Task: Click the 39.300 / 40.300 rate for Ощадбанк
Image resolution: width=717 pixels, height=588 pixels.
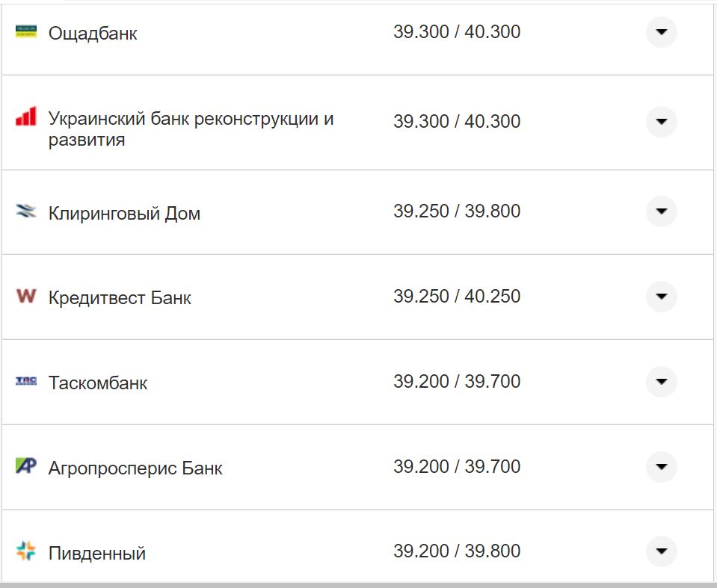Action: coord(458,31)
